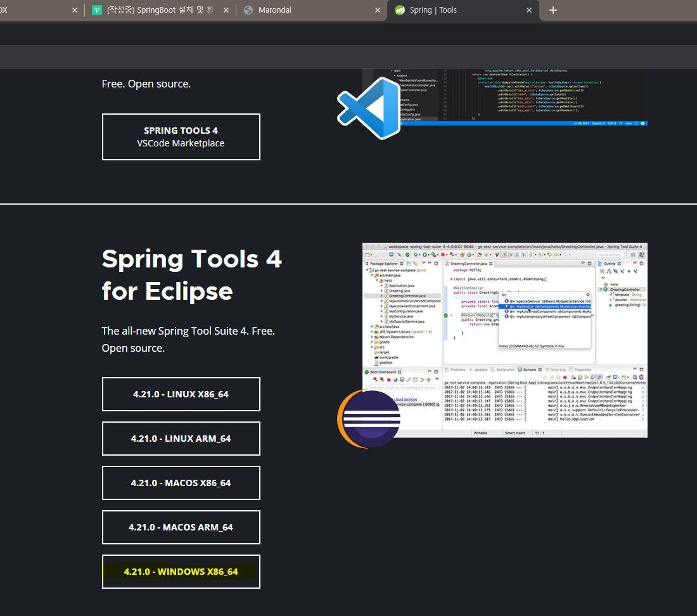Download 4.21.0 - MACOS X86_64
Viewport: 697px width, 616px height.
click(x=181, y=483)
